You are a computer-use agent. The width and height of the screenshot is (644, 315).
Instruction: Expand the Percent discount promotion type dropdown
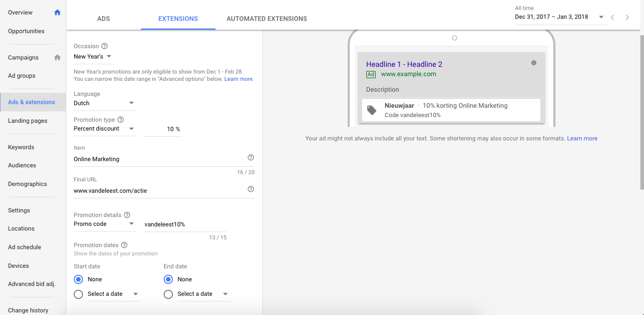click(x=104, y=128)
